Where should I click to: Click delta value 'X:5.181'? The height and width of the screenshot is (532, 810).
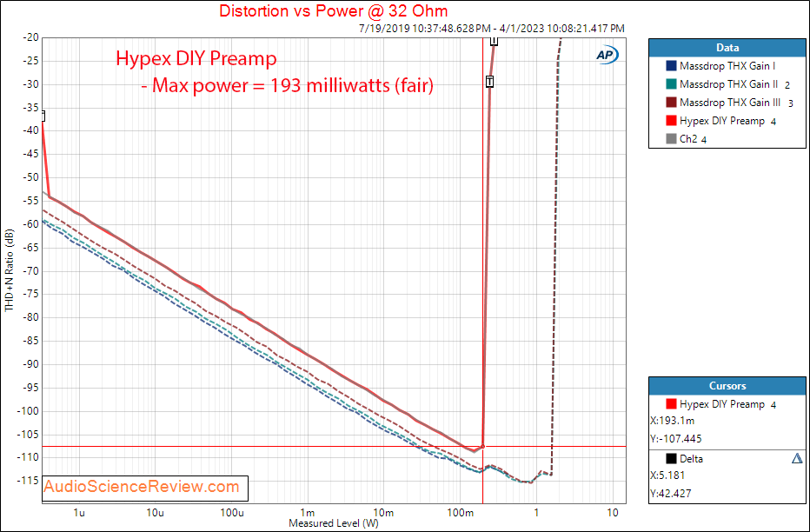click(668, 475)
